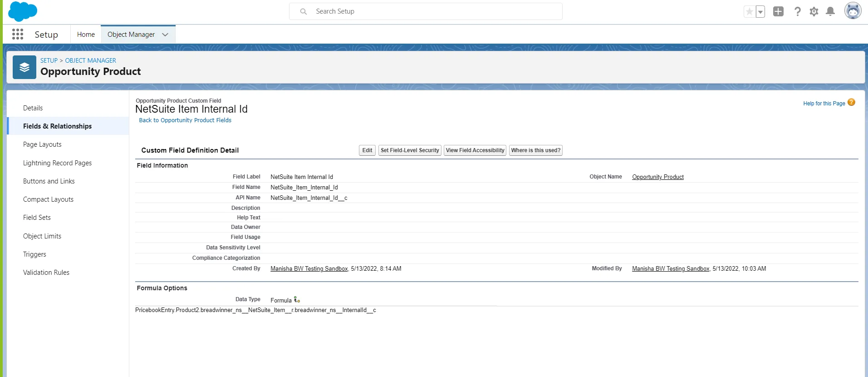
Task: Open the notifications bell
Action: point(830,11)
